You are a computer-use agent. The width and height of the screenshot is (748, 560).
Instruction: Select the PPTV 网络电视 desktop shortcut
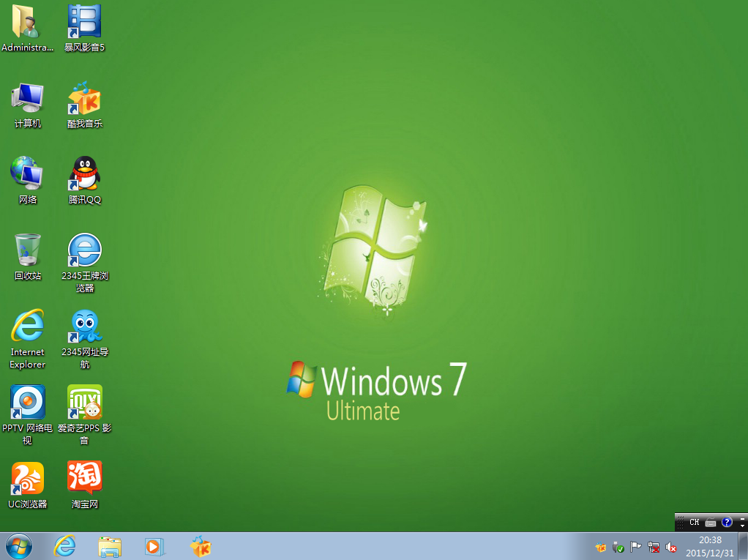27,415
